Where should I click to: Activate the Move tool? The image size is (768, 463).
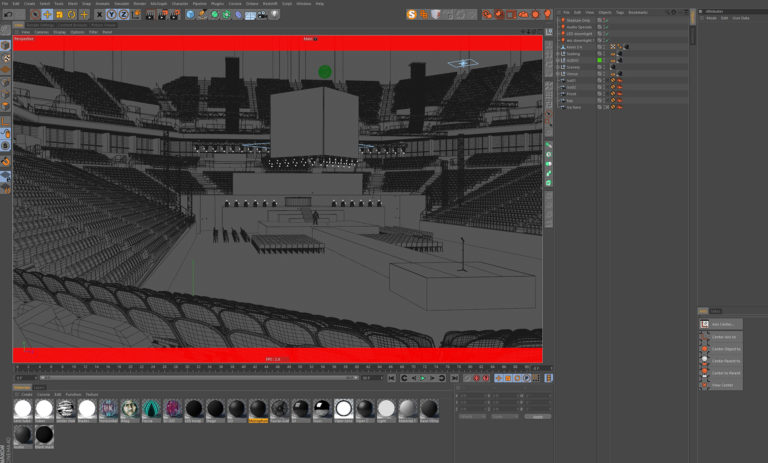click(x=47, y=15)
